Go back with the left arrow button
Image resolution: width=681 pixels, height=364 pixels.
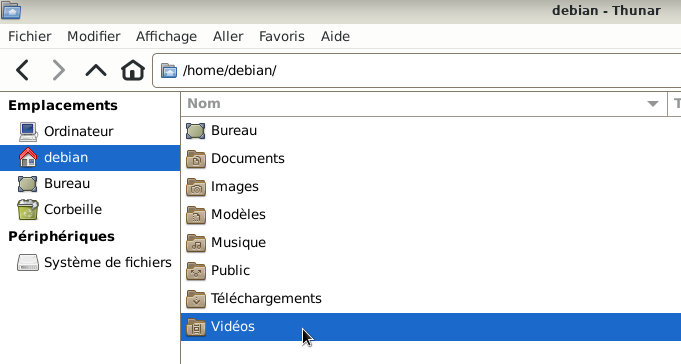tap(22, 70)
